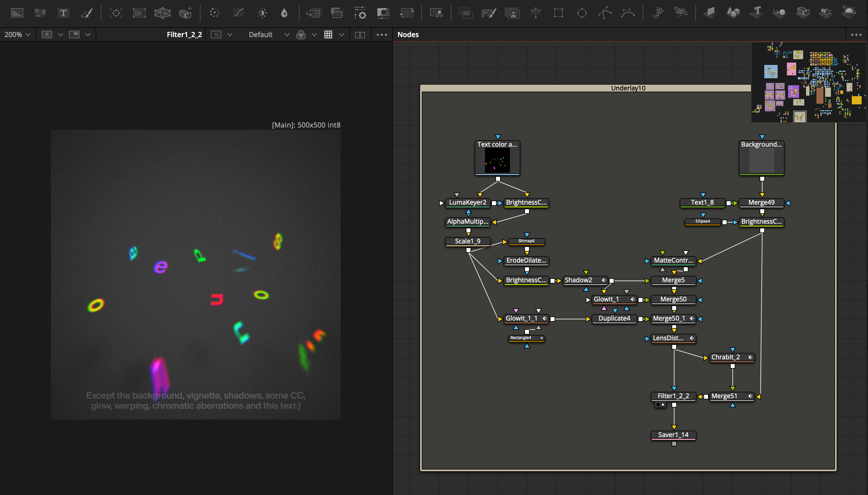Image resolution: width=868 pixels, height=495 pixels.
Task: Add a Color Curves tool from the toolbar
Action: click(238, 13)
